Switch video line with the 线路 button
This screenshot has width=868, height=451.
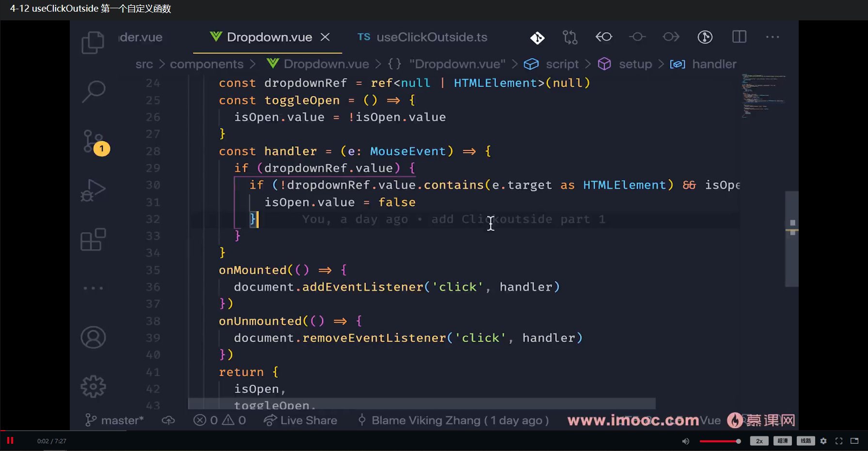click(x=805, y=441)
